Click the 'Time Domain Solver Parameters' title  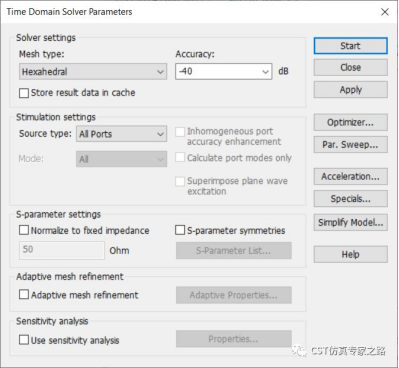(x=69, y=12)
